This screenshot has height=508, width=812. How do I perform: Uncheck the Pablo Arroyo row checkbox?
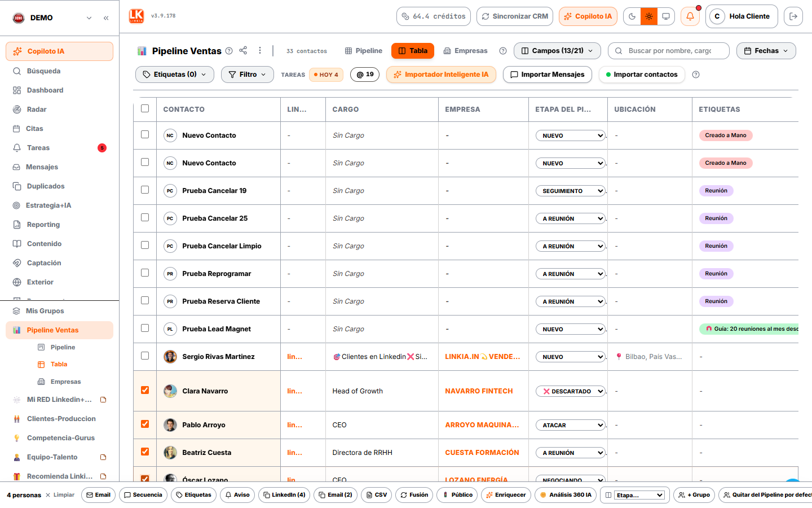click(145, 424)
